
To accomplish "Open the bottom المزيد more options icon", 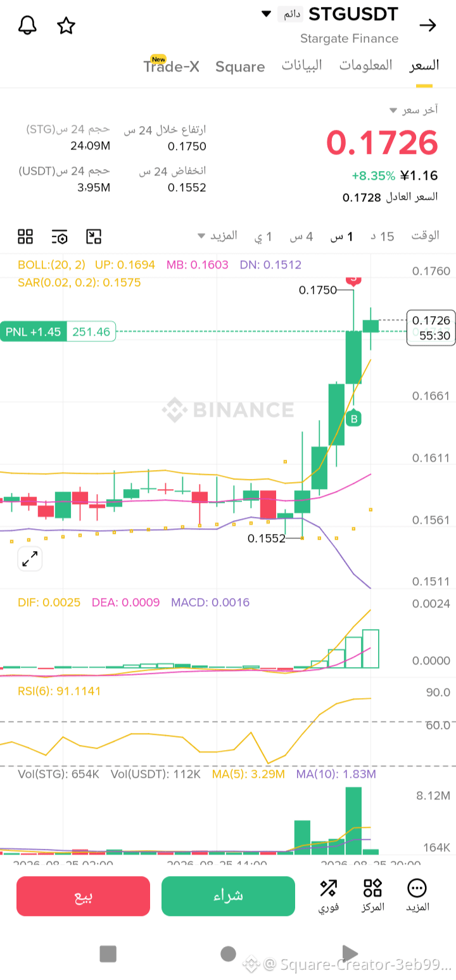I will (x=417, y=895).
